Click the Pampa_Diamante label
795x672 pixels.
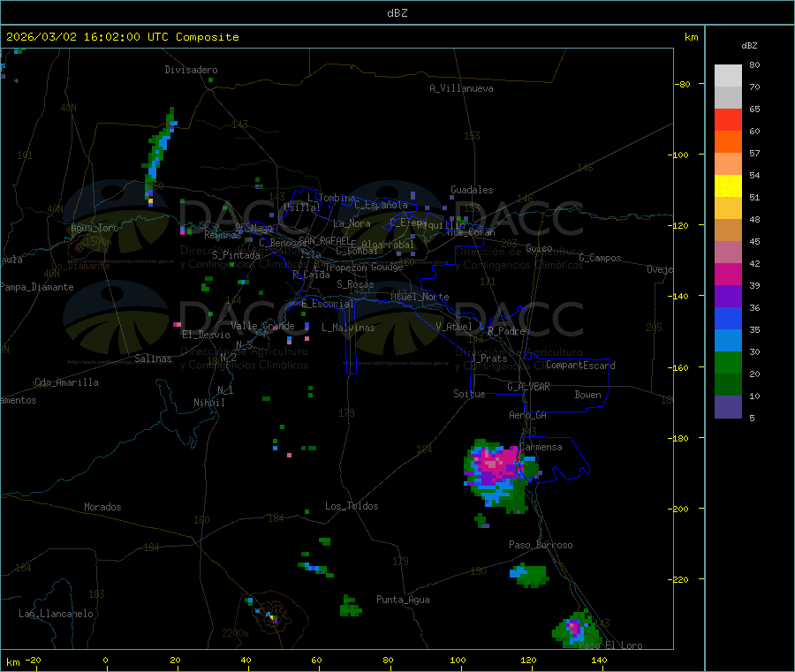[x=37, y=287]
